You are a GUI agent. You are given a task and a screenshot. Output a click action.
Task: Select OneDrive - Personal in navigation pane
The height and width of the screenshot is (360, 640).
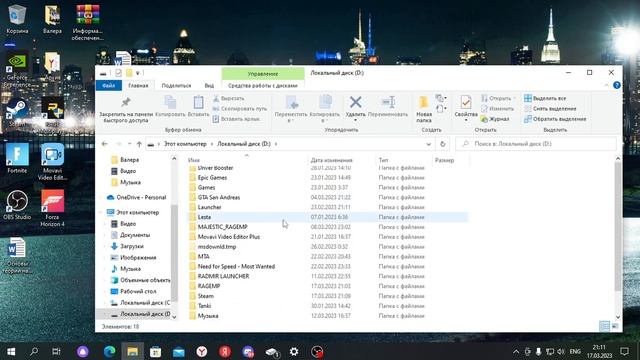pos(141,197)
